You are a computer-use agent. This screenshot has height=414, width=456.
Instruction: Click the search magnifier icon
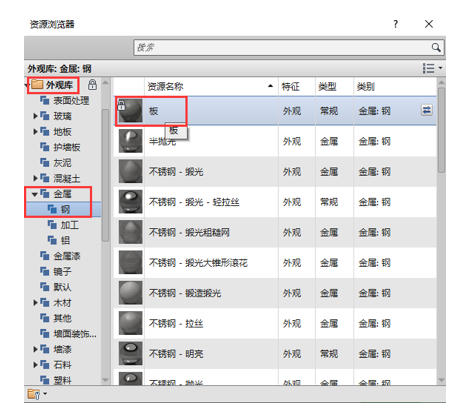coord(436,47)
